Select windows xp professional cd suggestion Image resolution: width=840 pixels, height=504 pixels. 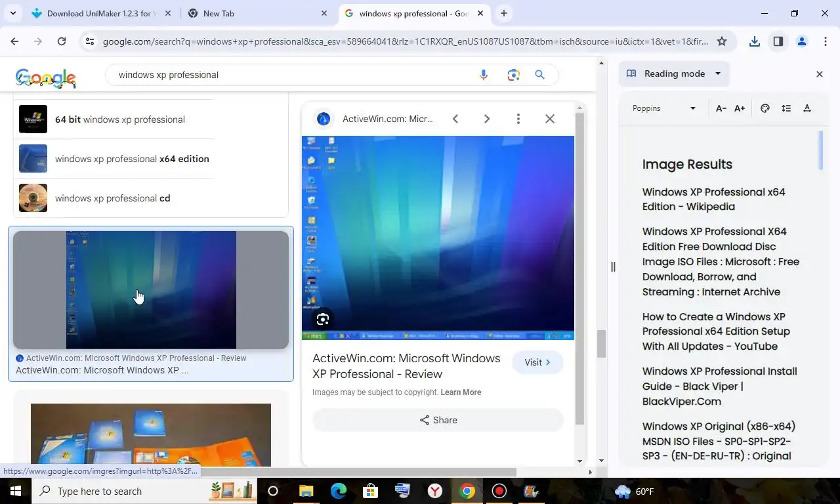click(x=115, y=198)
